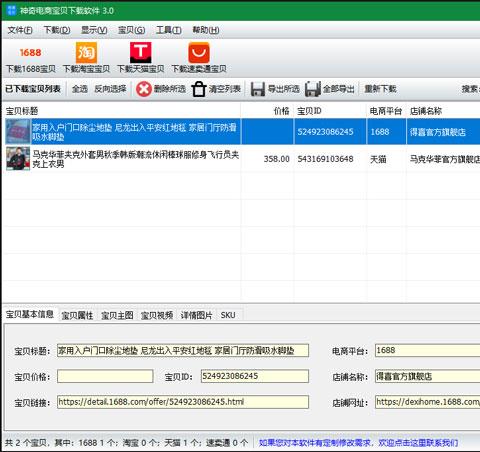Switch to 详情图片 tab

point(196,315)
